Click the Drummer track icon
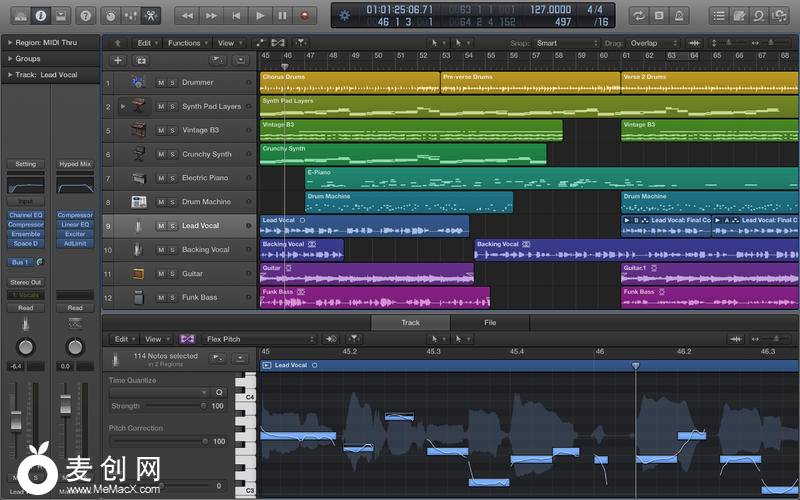The image size is (800, 500). [138, 82]
